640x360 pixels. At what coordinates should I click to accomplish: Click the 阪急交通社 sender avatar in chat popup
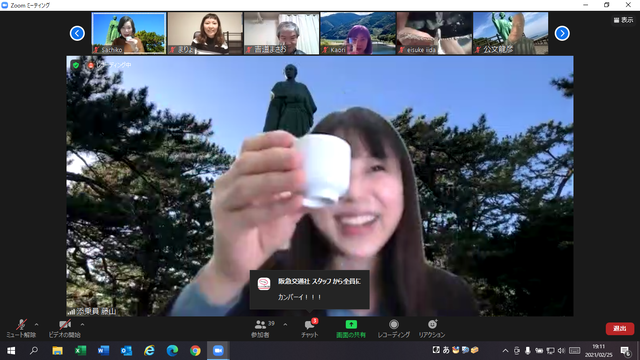click(x=264, y=283)
